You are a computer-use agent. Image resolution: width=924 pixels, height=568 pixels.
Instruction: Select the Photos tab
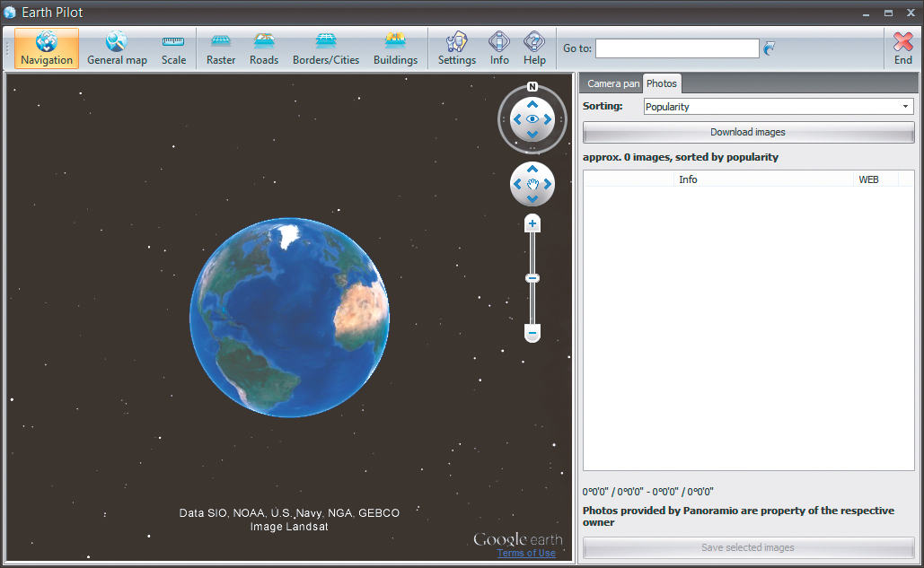coord(662,83)
